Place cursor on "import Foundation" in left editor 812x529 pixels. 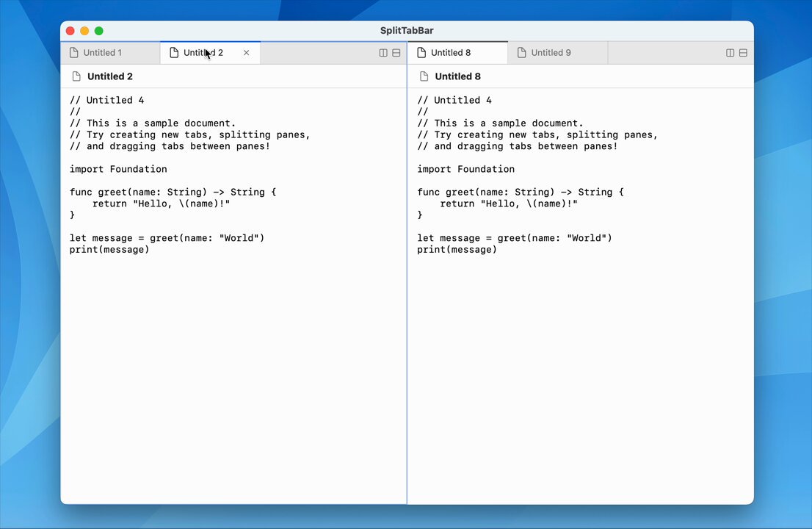(118, 169)
